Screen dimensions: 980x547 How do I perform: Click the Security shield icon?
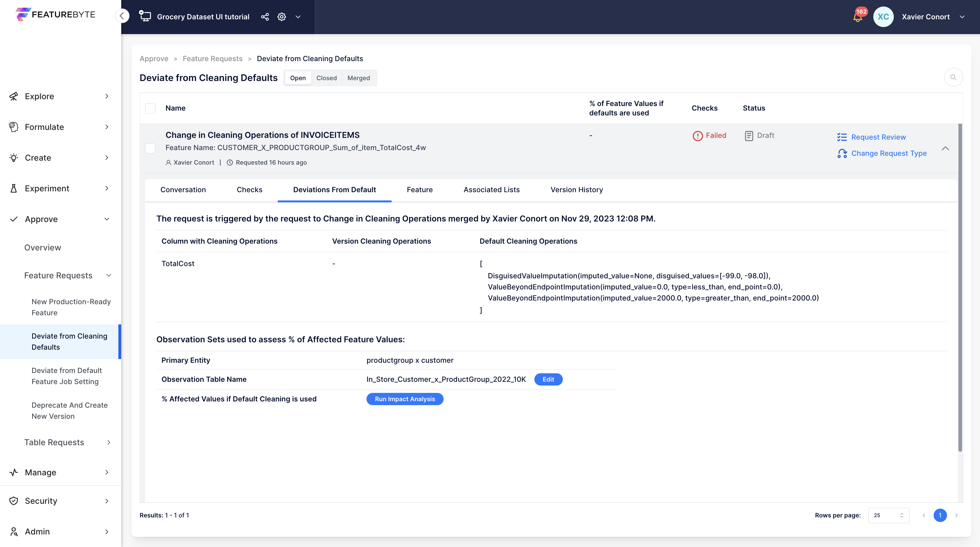tap(14, 501)
